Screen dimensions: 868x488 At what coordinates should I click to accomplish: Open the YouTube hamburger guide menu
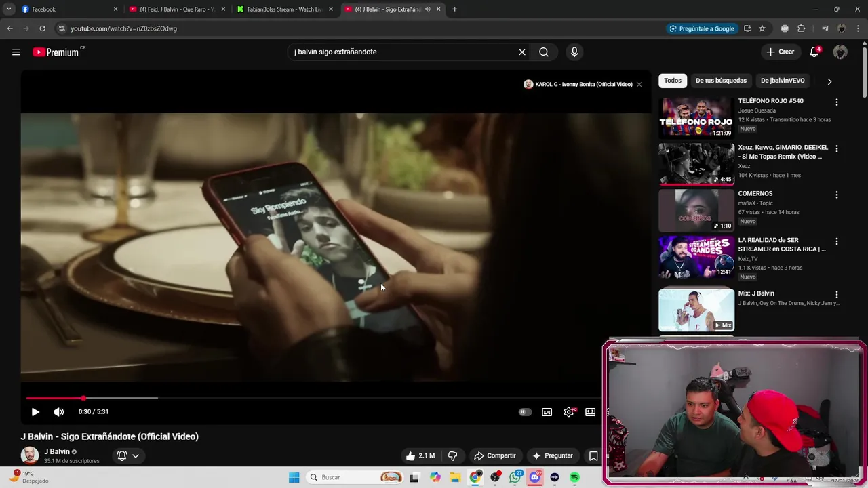pyautogui.click(x=16, y=52)
